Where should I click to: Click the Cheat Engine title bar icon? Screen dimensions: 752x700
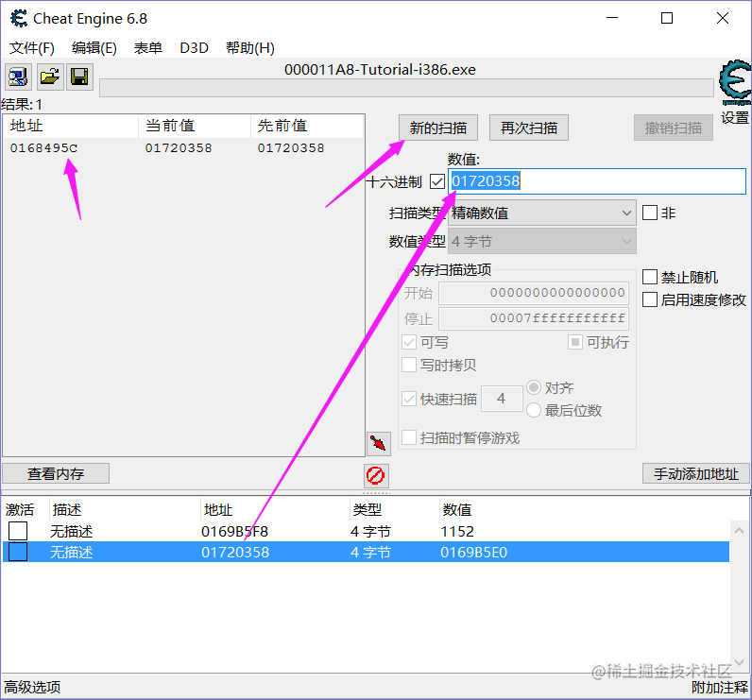tap(19, 19)
